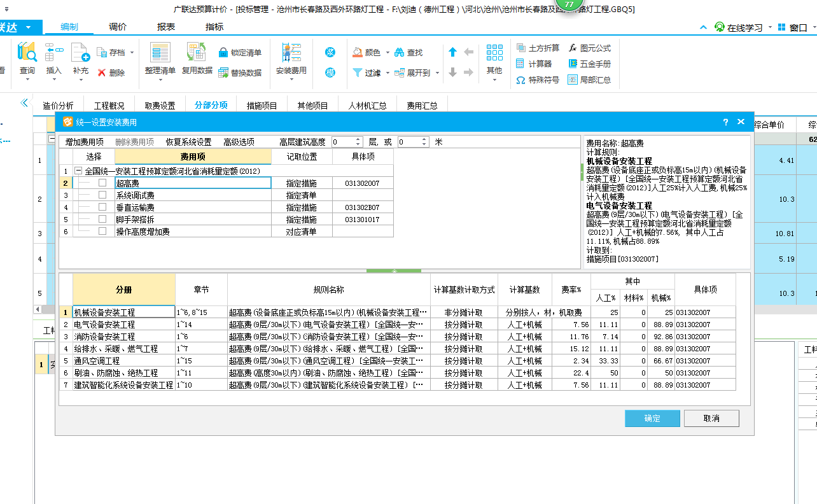
Task: Open the 措施项目 tab
Action: click(262, 106)
